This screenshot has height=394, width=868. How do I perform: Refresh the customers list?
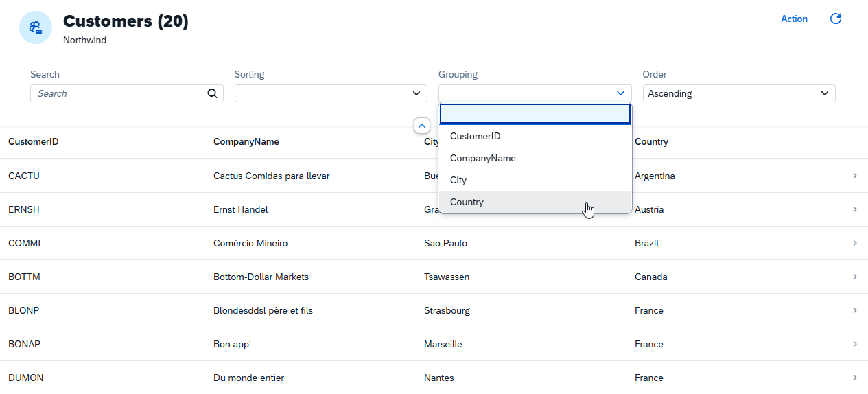[x=836, y=19]
